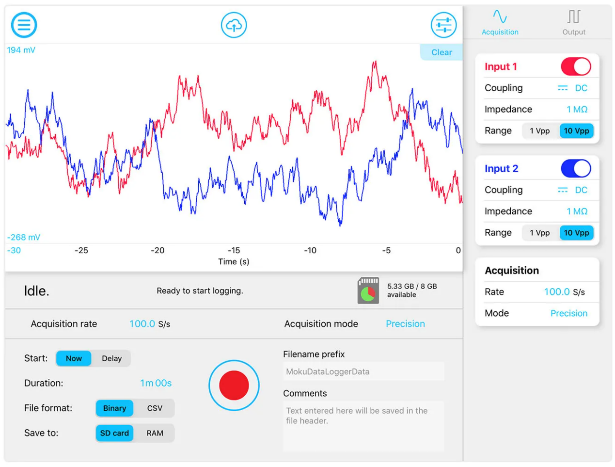This screenshot has height=467, width=615.
Task: Tap the cloud upload icon
Action: [x=233, y=25]
